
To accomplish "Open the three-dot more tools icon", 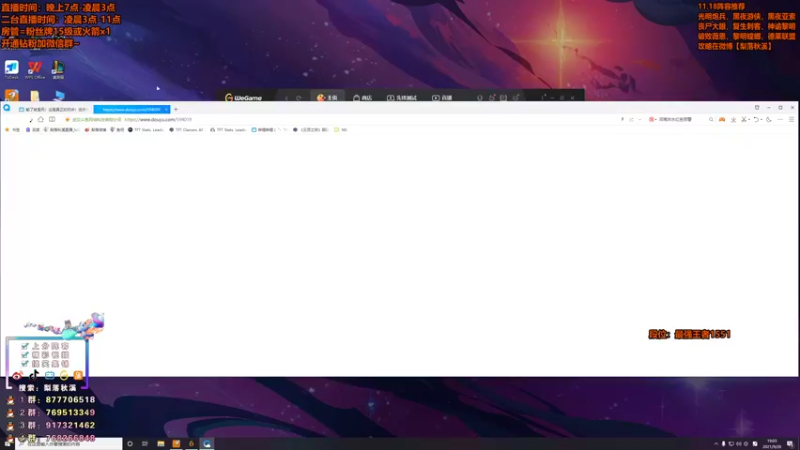I will point(780,119).
